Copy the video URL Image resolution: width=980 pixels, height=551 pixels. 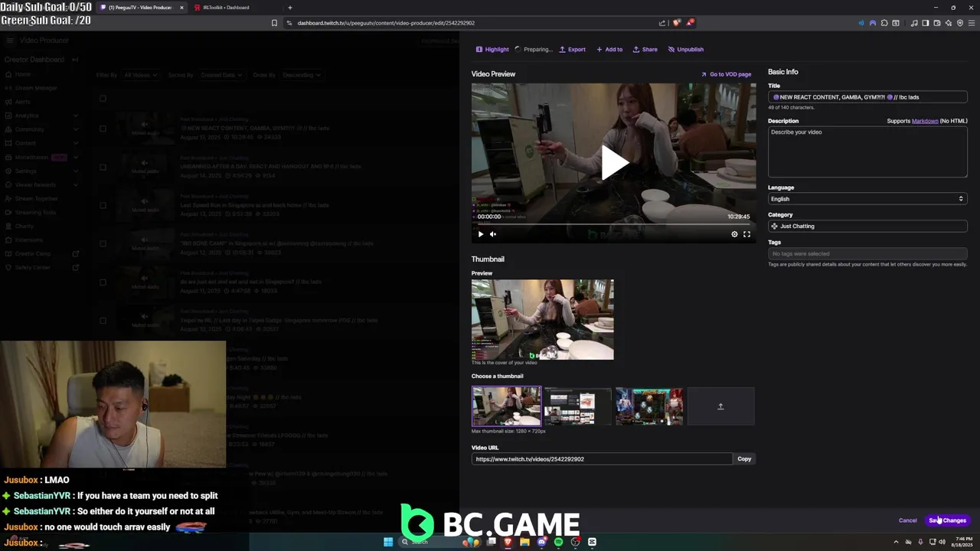click(x=744, y=459)
